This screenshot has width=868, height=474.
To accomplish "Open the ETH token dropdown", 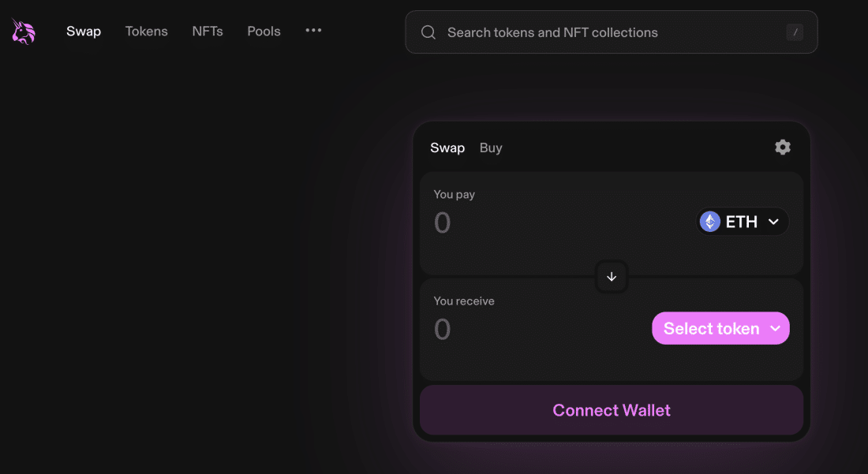I will pyautogui.click(x=742, y=222).
